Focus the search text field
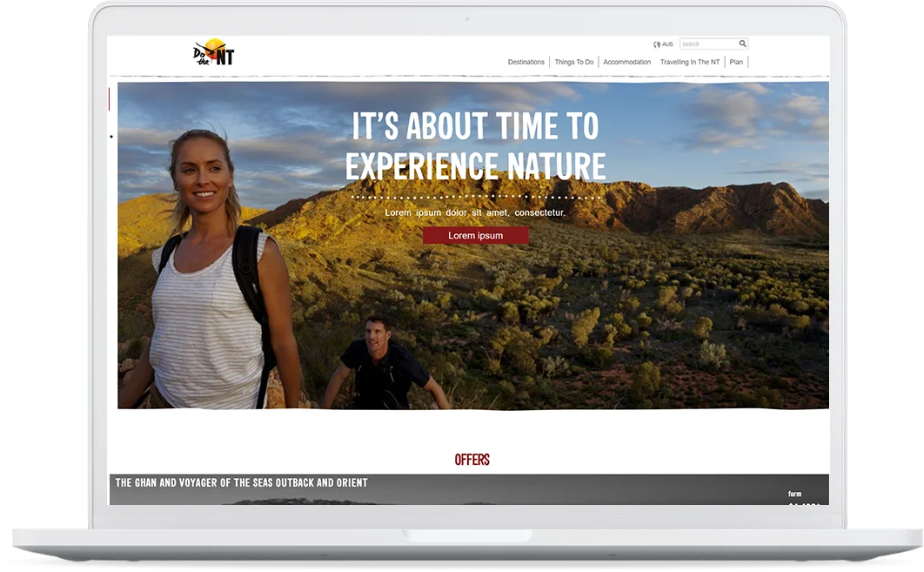 [708, 44]
